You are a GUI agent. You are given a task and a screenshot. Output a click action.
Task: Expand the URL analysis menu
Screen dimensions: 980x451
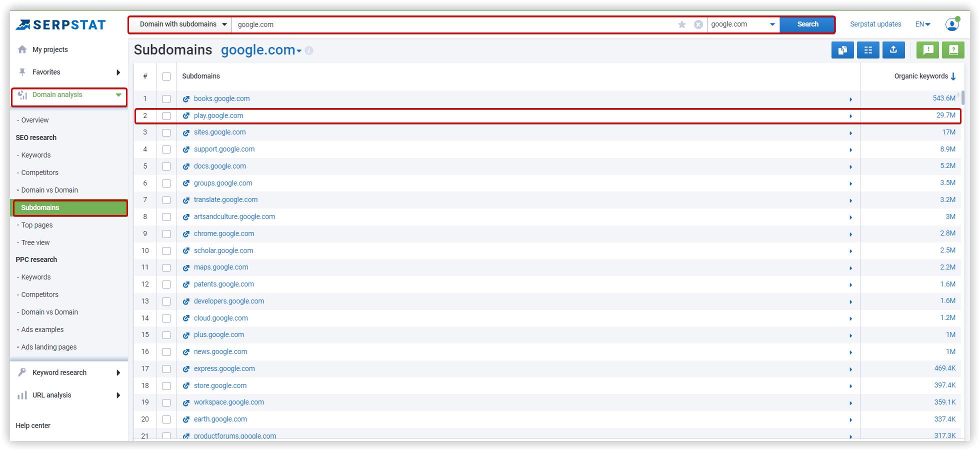118,395
